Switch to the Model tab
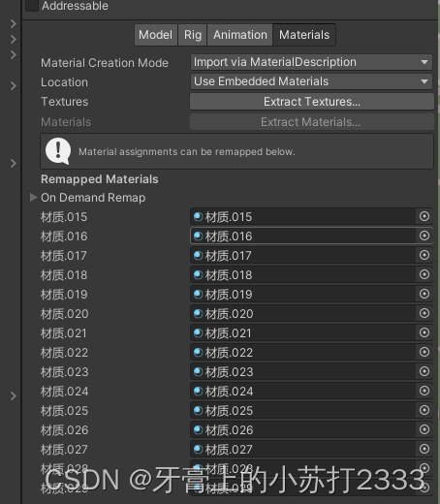 (x=155, y=35)
